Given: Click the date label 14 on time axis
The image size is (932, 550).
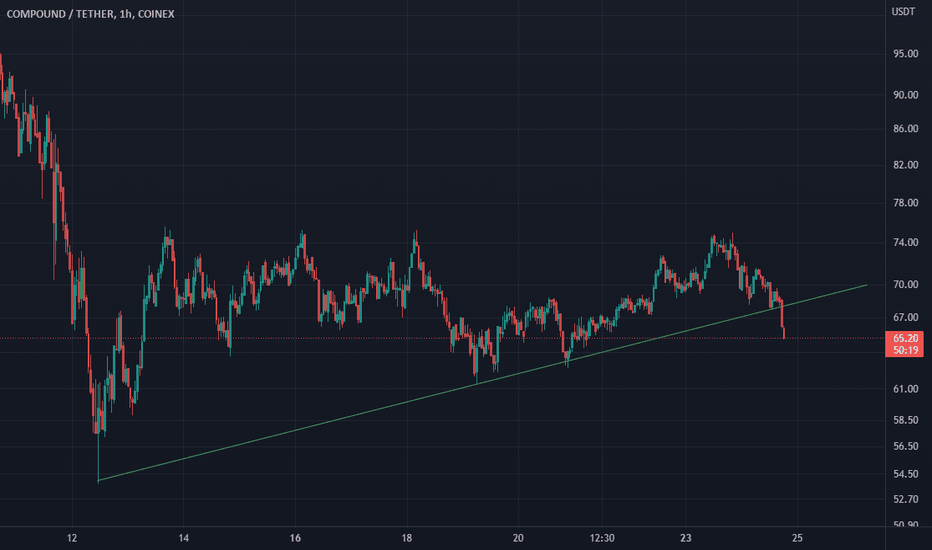Looking at the screenshot, I should [184, 538].
